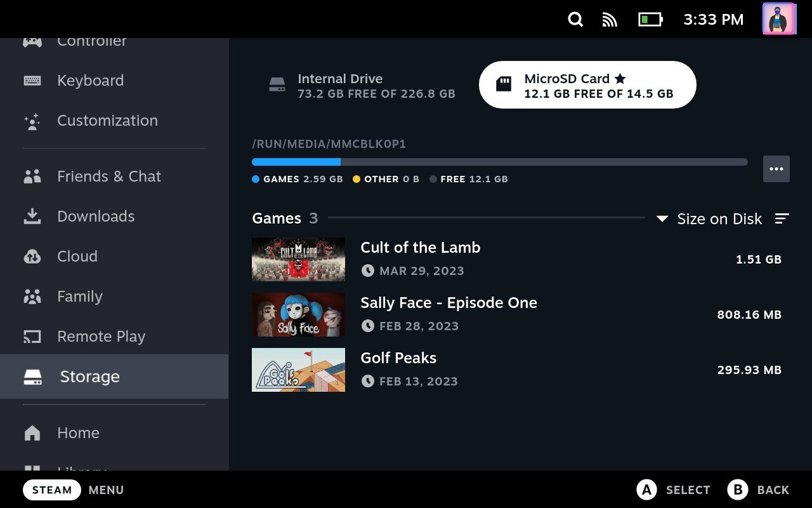812x508 pixels.
Task: Click the Internal Drive disk icon
Action: pos(277,85)
